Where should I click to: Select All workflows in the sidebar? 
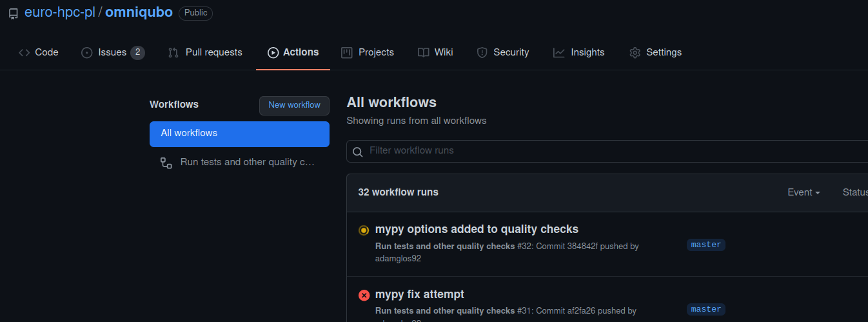click(x=239, y=134)
